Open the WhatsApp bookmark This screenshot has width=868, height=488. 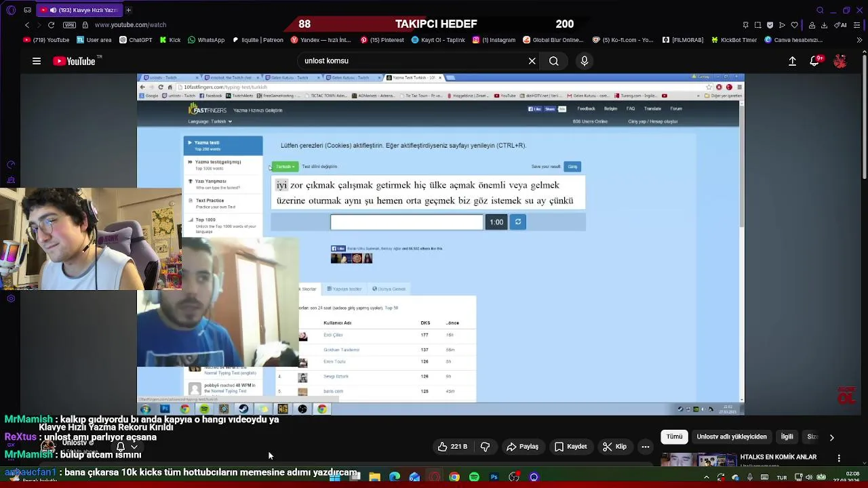[205, 40]
